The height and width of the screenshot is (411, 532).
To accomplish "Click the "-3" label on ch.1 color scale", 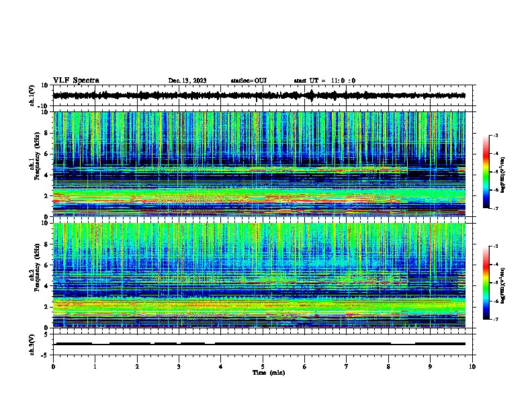I will point(496,136).
